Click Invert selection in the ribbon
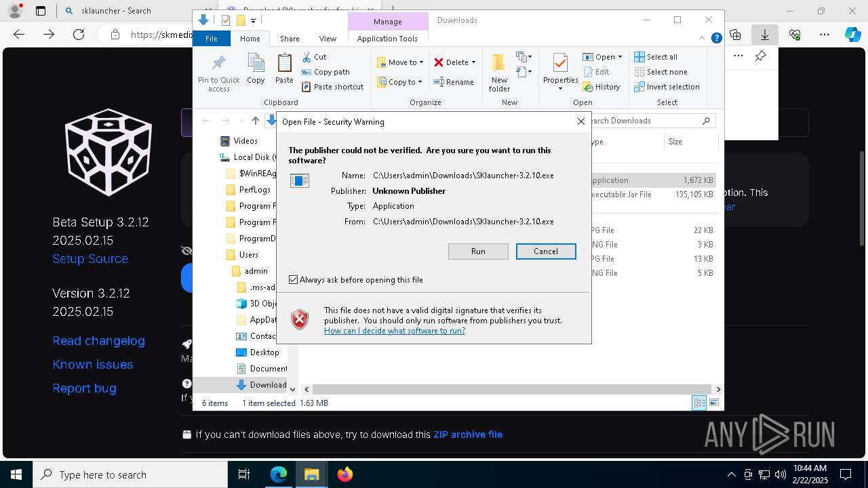 (667, 87)
